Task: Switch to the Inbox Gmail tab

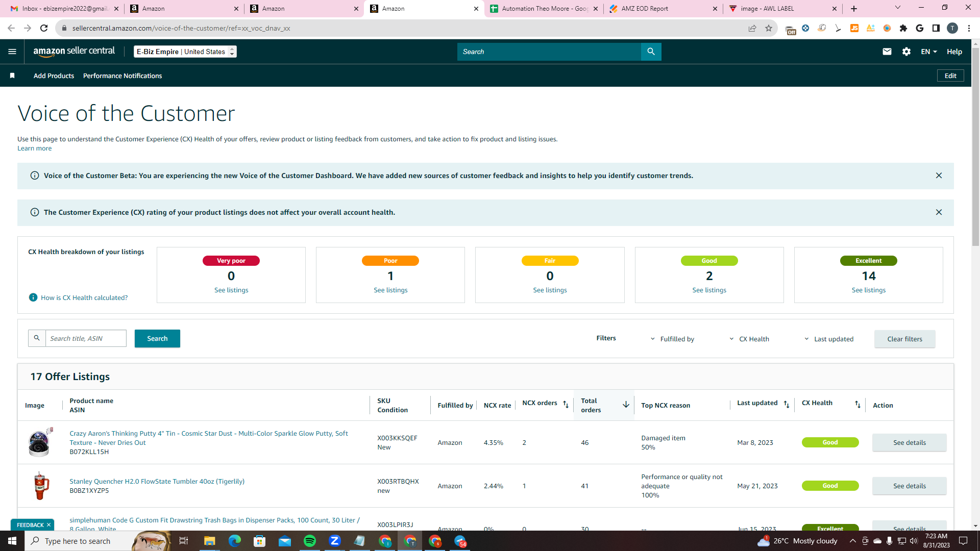Action: pos(64,9)
